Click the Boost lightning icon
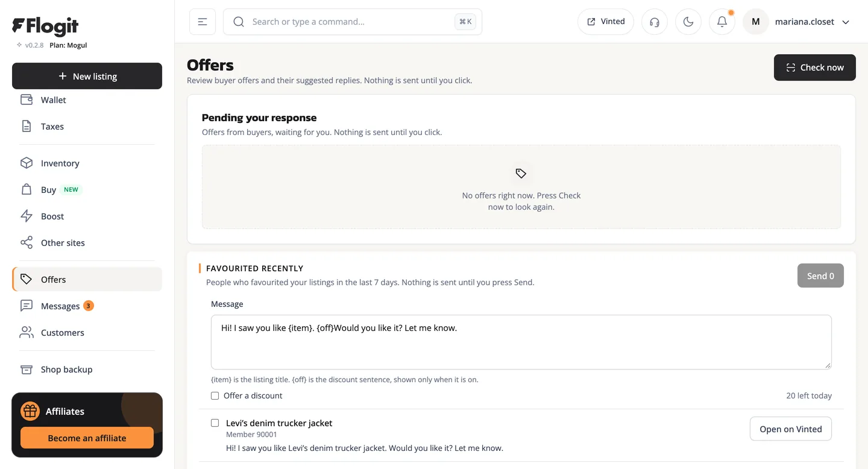This screenshot has height=469, width=868. [x=27, y=216]
